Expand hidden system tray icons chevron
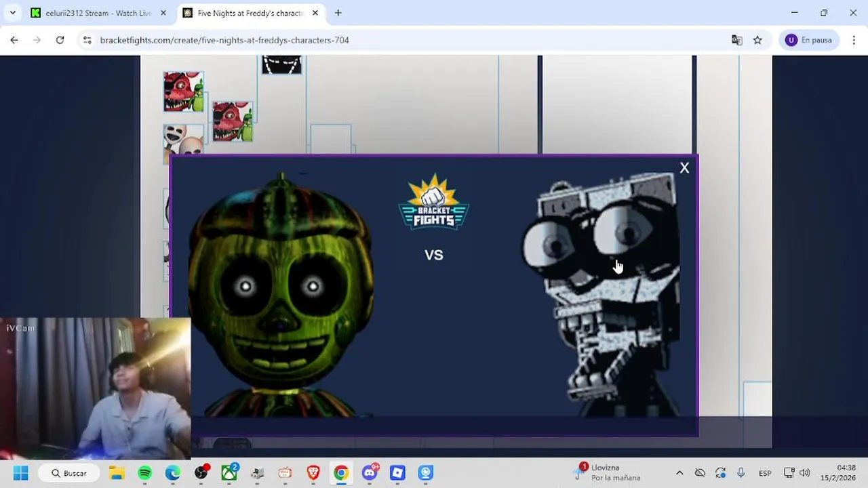This screenshot has height=488, width=868. [679, 473]
